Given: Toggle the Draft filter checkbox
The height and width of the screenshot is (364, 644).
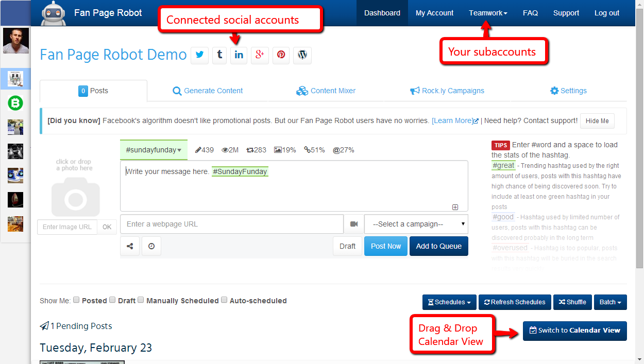Looking at the screenshot, I should (112, 300).
